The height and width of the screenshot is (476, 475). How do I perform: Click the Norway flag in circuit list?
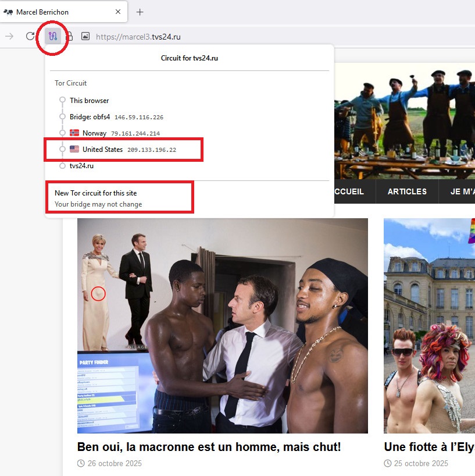coord(74,133)
